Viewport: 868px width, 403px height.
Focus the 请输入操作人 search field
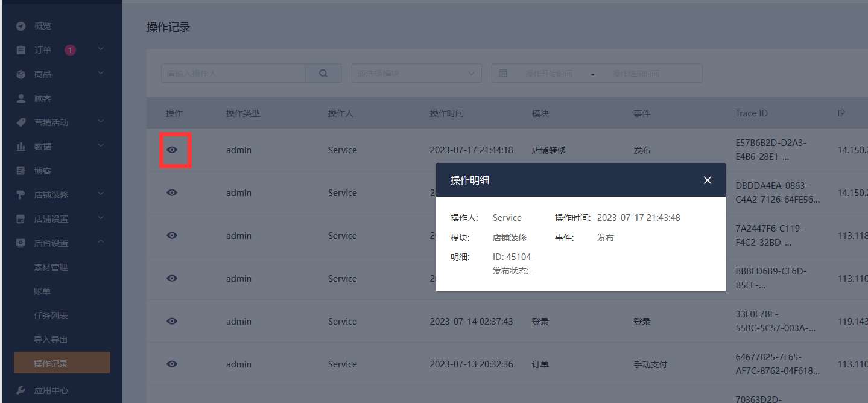click(233, 73)
